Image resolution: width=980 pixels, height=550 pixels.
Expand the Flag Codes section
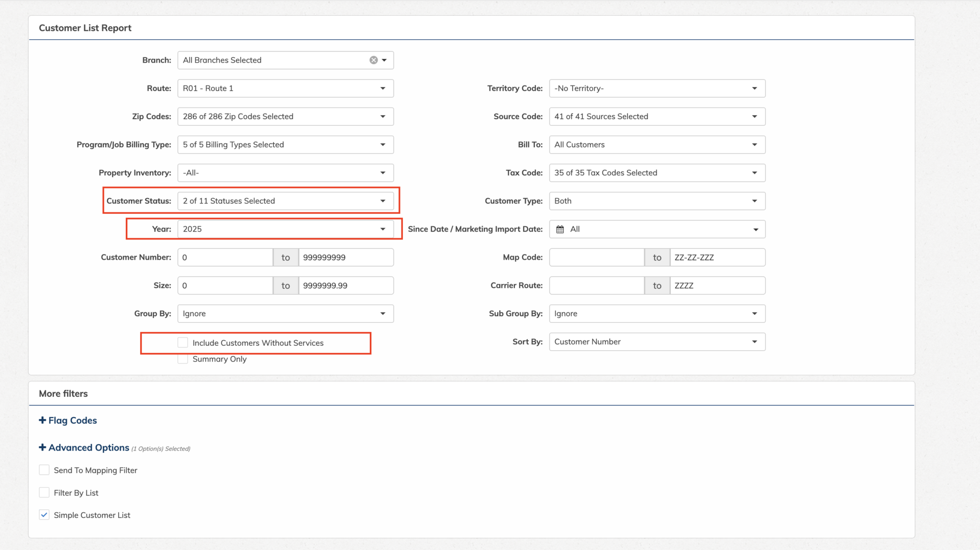click(67, 420)
